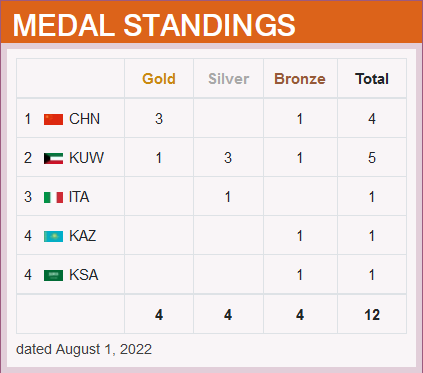The width and height of the screenshot is (423, 373).
Task: Click the dated August 1, 2022 text
Action: pos(84,349)
